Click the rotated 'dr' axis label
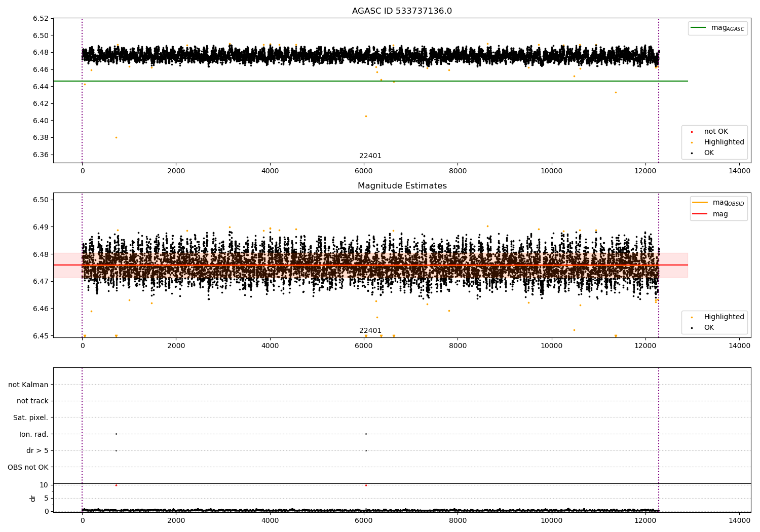This screenshot has width=760, height=532. click(x=33, y=498)
